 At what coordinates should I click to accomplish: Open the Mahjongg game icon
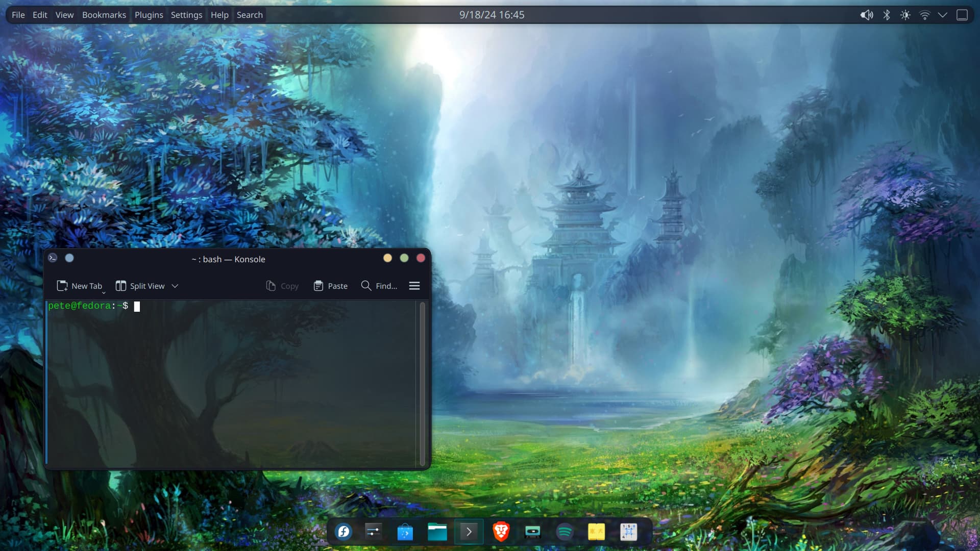pos(596,532)
